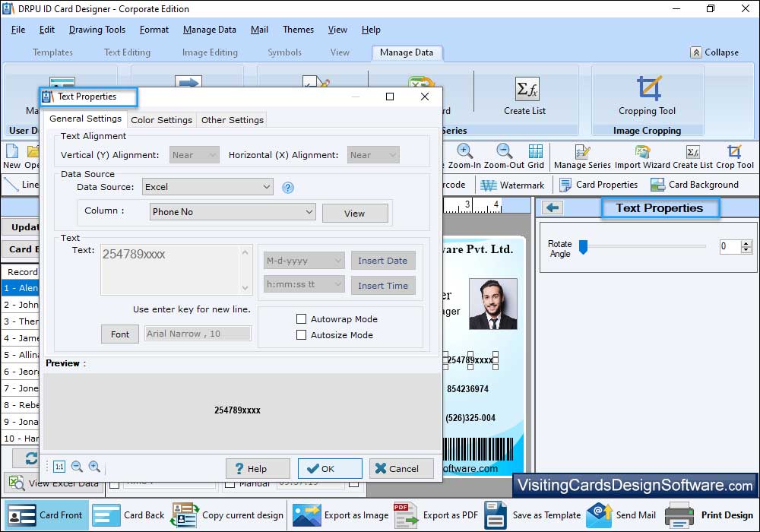Viewport: 760px width, 532px height.
Task: Switch to Other Settings tab
Action: 232,119
